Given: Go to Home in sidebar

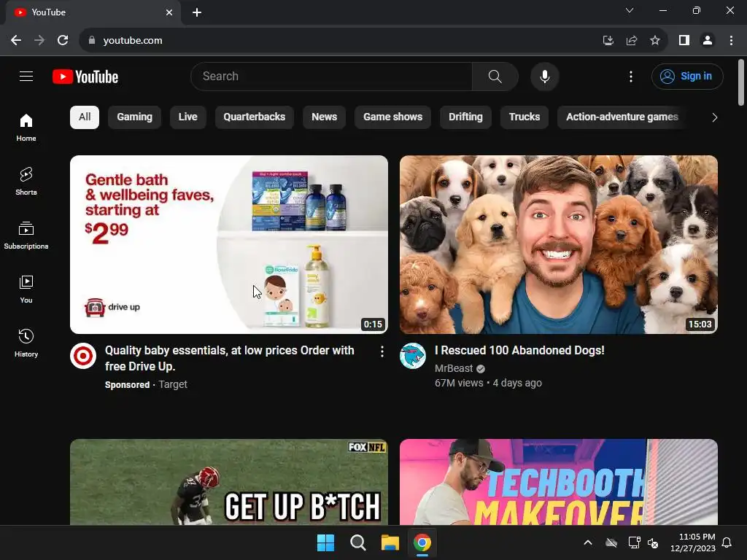Looking at the screenshot, I should point(26,128).
